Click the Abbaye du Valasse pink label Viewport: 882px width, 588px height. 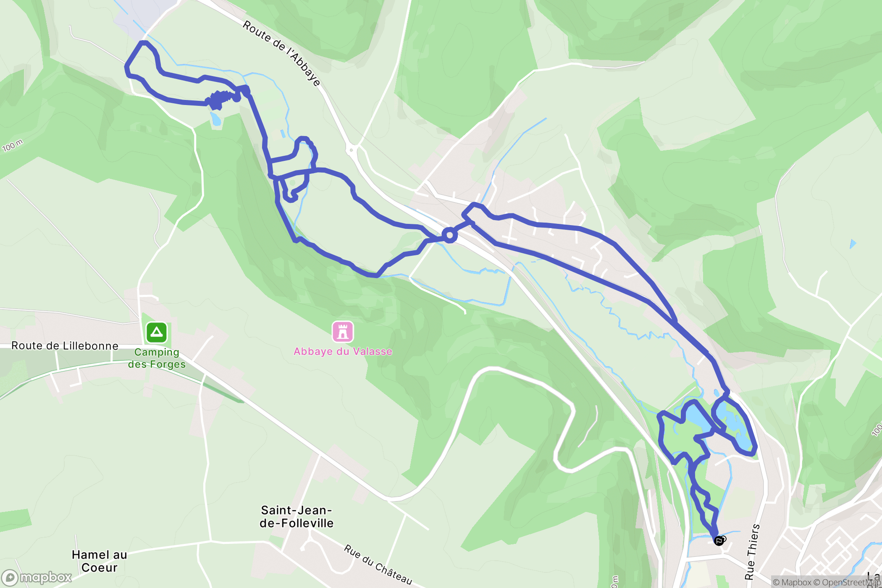click(x=343, y=352)
